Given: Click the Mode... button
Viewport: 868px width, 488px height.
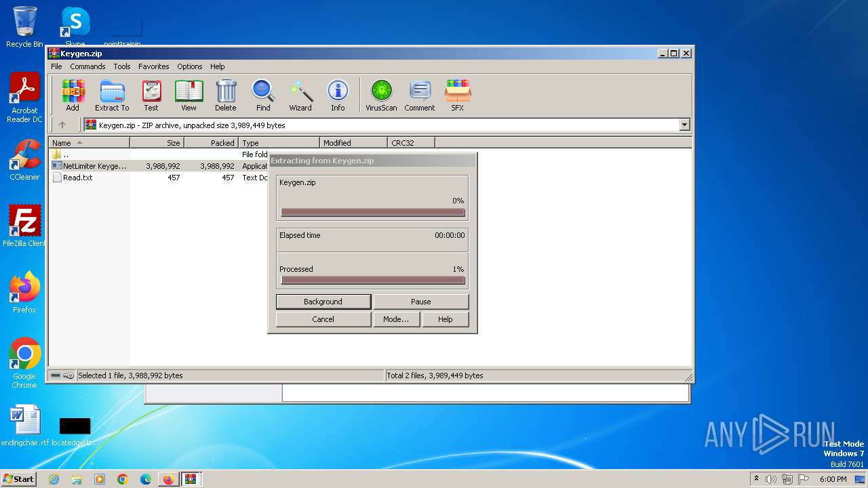Looking at the screenshot, I should point(396,319).
